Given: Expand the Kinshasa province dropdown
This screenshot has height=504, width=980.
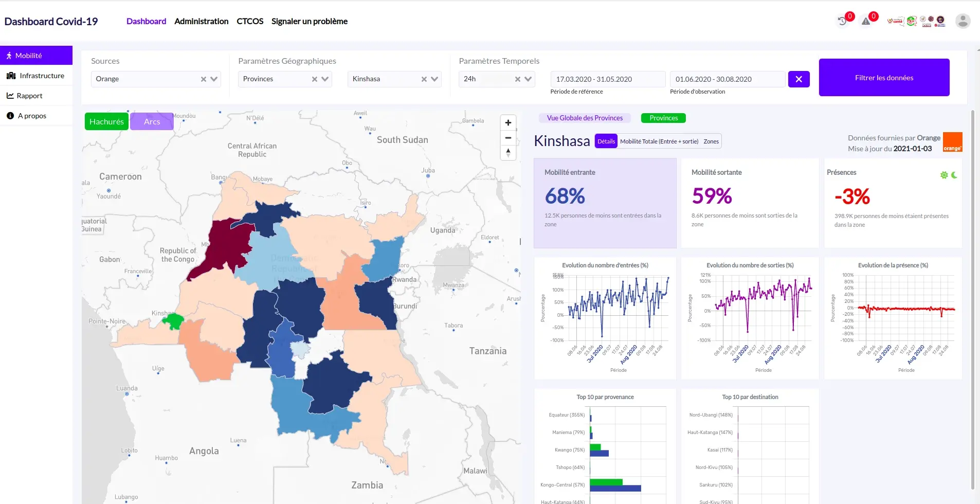Looking at the screenshot, I should pyautogui.click(x=434, y=79).
